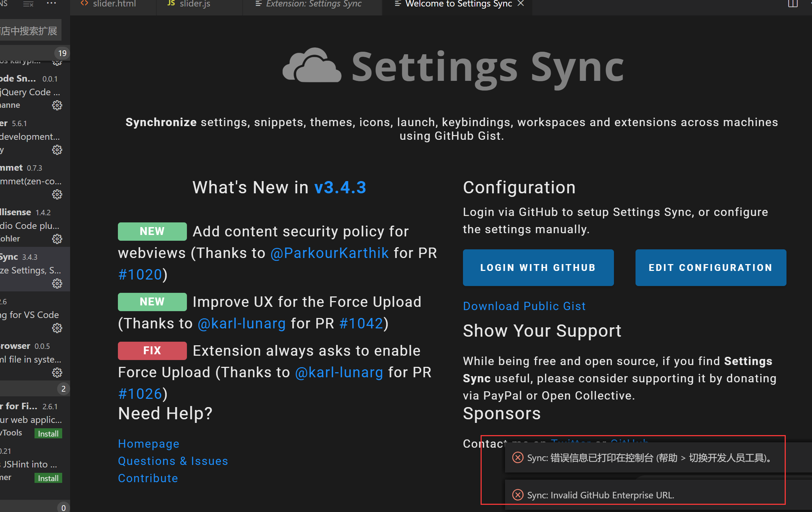Select the IntelliSense 1.4.2 extension entry
The image size is (812, 512).
[35, 225]
